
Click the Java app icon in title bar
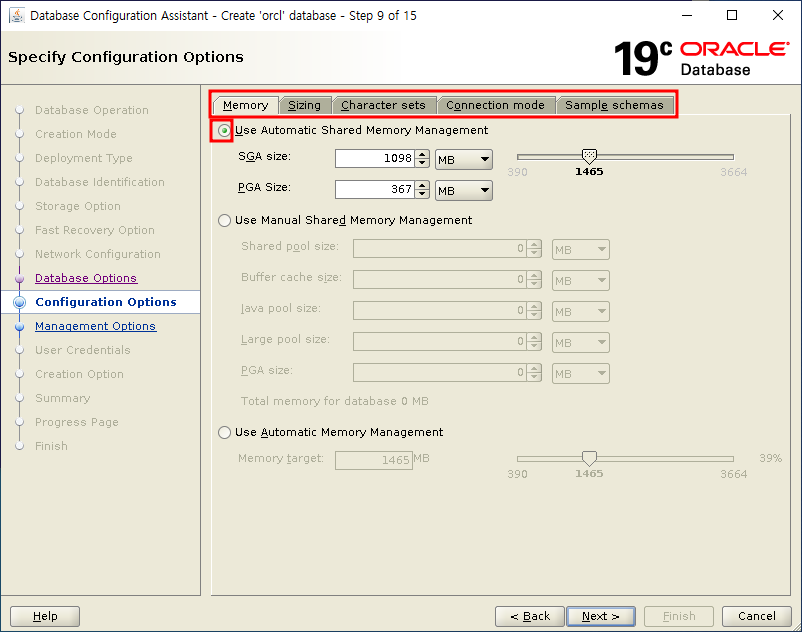coord(17,15)
